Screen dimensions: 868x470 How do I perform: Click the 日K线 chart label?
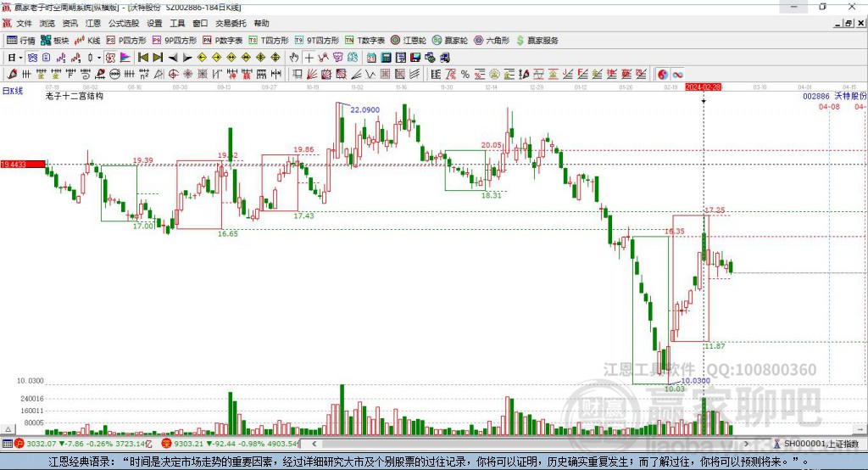tap(13, 91)
